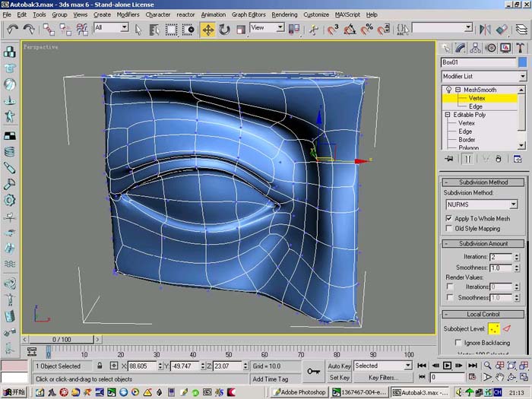Image resolution: width=532 pixels, height=399 pixels.
Task: Toggle Window/Crossing selection mode icon
Action: (188, 30)
